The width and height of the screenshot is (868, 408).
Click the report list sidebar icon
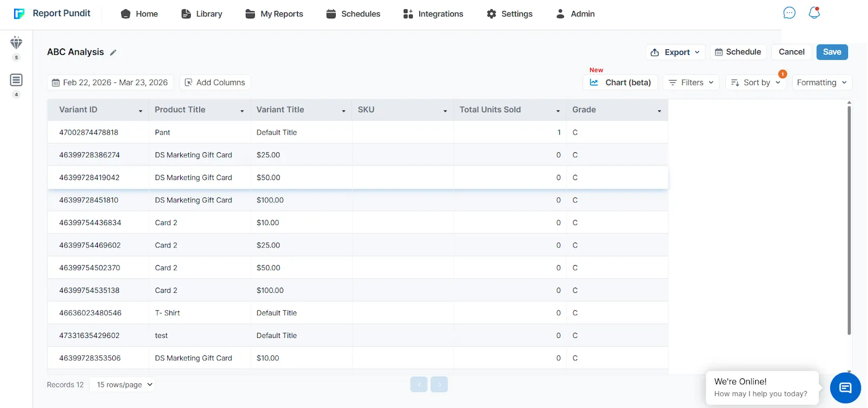point(16,80)
